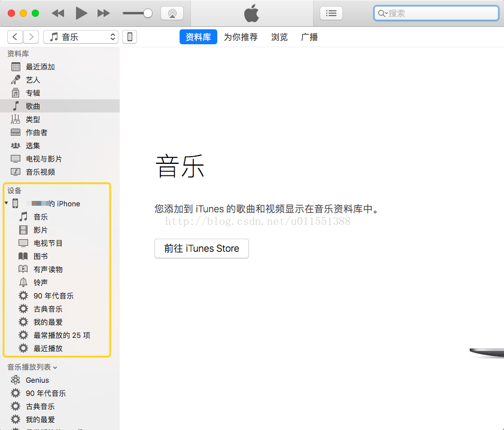Viewport: 504px width, 430px height.
Task: Switch to the 浏览 tab
Action: [280, 37]
